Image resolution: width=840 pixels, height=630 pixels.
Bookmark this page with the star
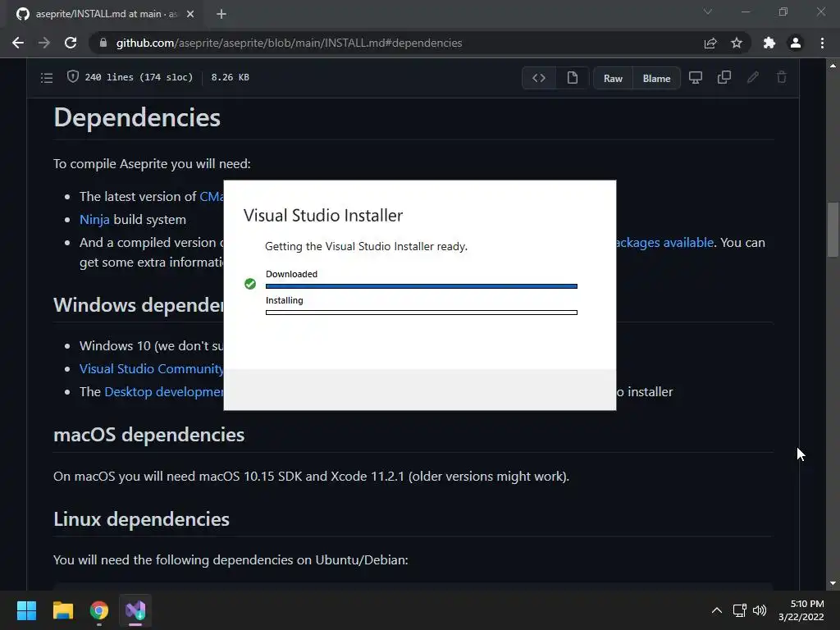737,43
